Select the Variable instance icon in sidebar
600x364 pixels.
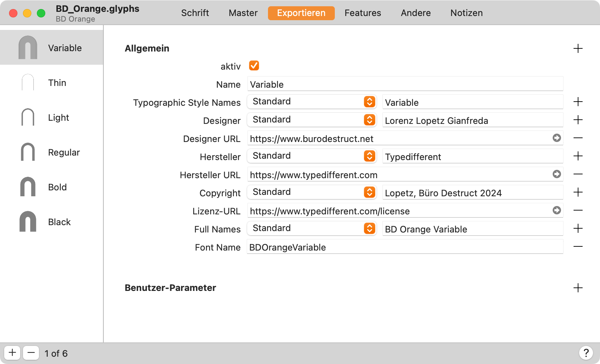[x=28, y=47]
